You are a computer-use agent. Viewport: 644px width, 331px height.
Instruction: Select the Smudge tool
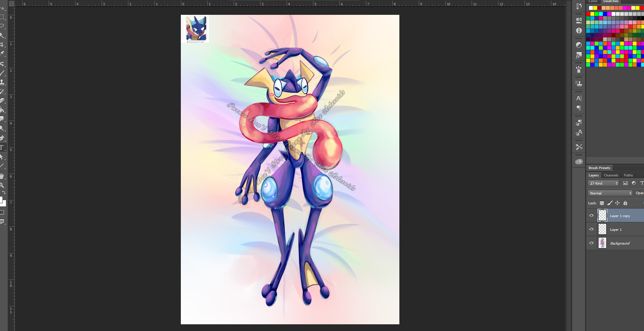tap(2, 119)
